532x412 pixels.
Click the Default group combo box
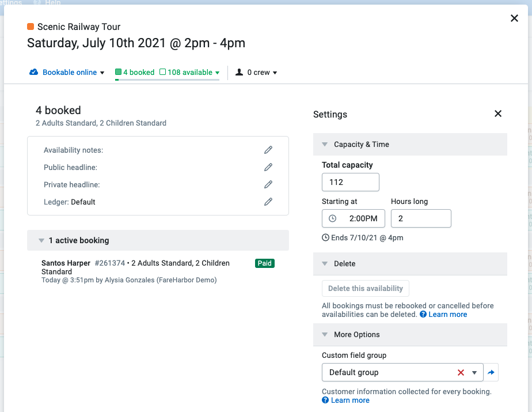402,372
